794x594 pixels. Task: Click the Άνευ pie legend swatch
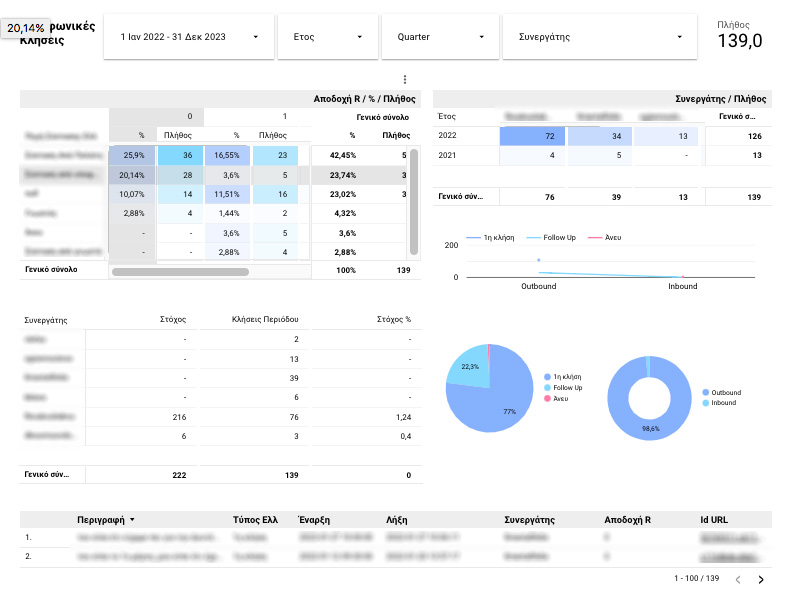coord(547,399)
